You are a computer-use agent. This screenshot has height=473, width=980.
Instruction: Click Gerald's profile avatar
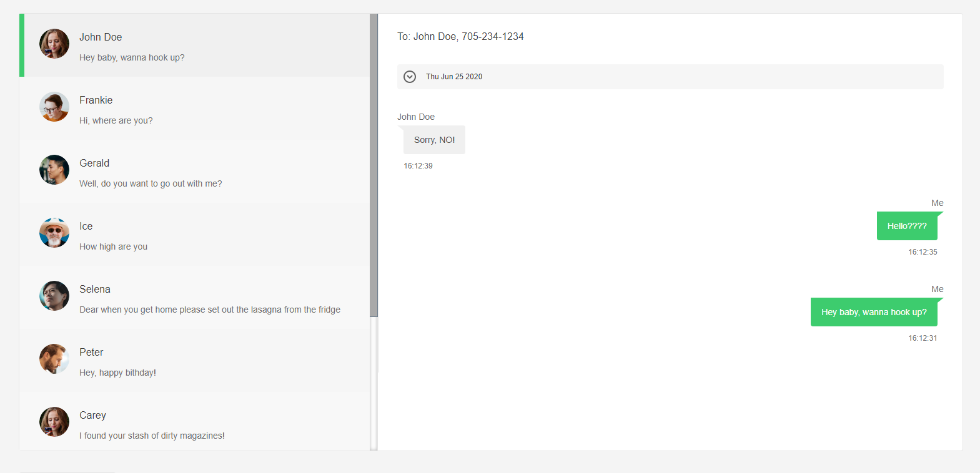[54, 170]
